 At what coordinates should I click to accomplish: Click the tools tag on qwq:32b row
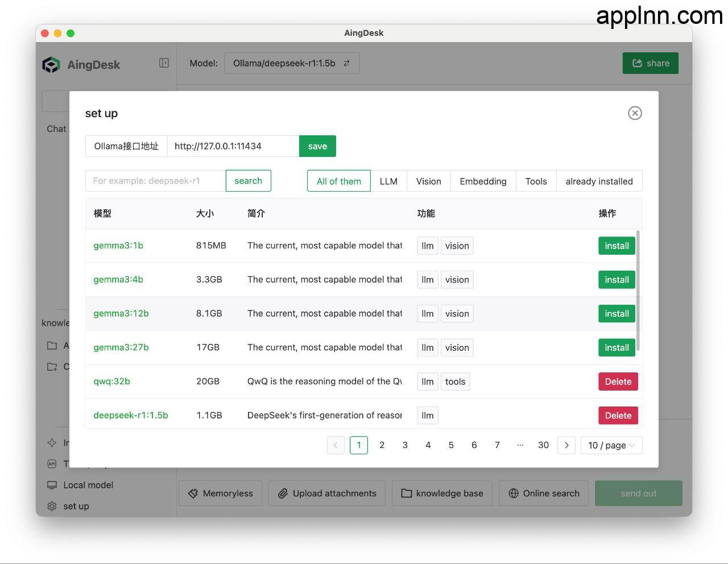(455, 381)
